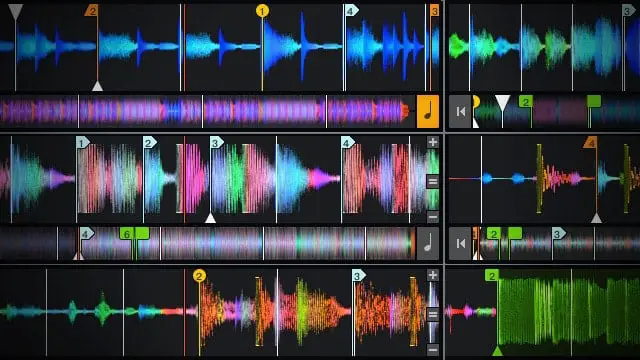Toggle the grey note button on middle-left deck
The height and width of the screenshot is (360, 640).
pyautogui.click(x=427, y=244)
